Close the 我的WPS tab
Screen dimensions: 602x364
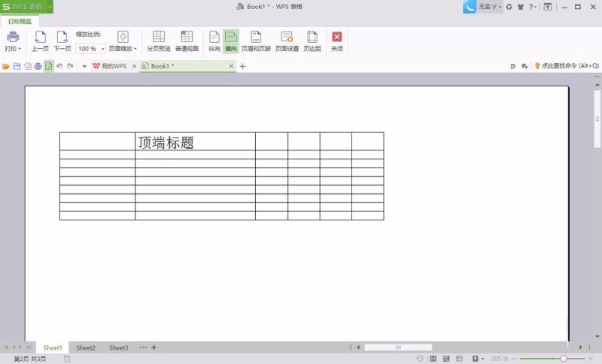(x=134, y=66)
